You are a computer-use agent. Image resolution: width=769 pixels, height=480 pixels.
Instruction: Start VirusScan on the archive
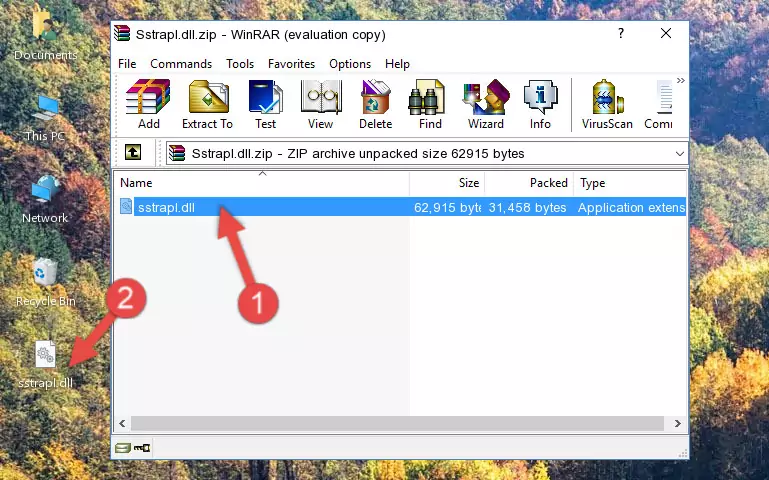point(607,104)
